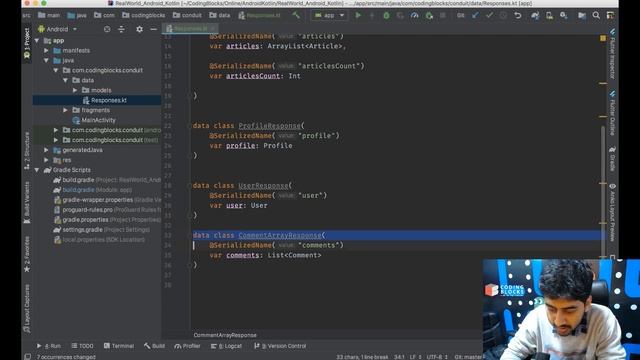
Task: Start debugging with the green bug icon
Action: [386, 16]
